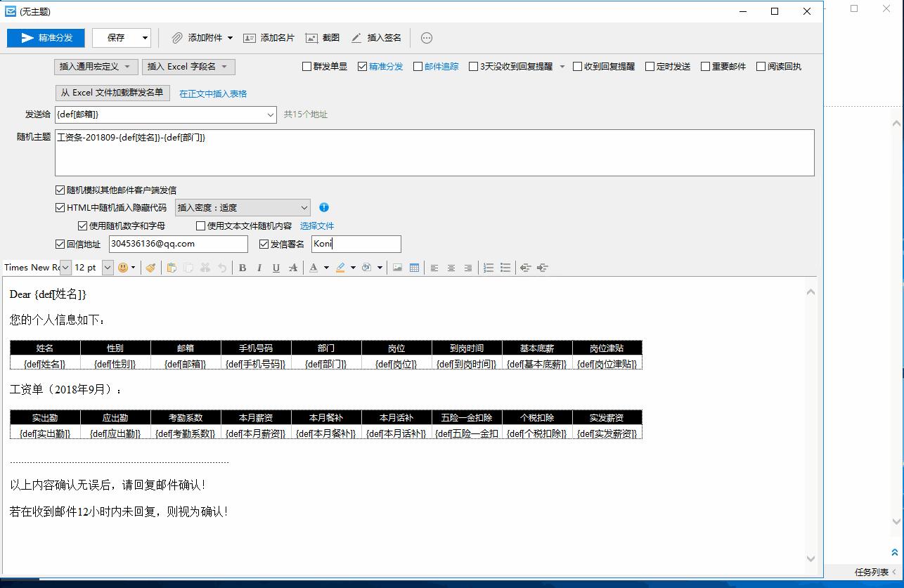Click the numbered list icon
The image size is (904, 588).
point(489,268)
